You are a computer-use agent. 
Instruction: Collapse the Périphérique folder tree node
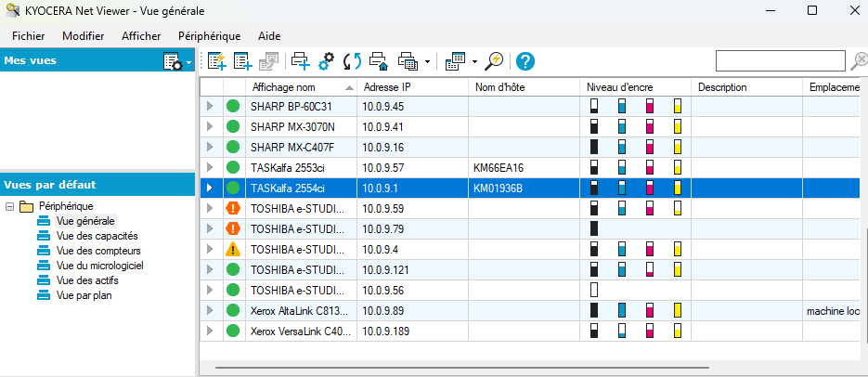(x=9, y=206)
